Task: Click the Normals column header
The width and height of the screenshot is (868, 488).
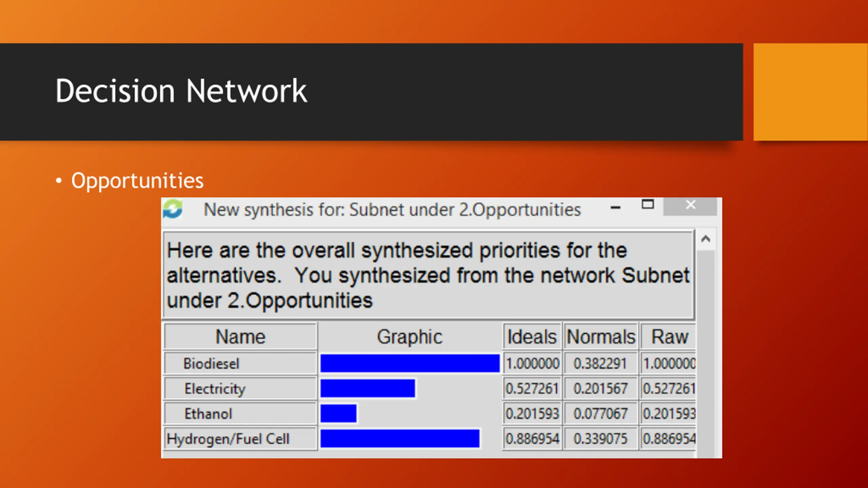Action: pyautogui.click(x=600, y=337)
